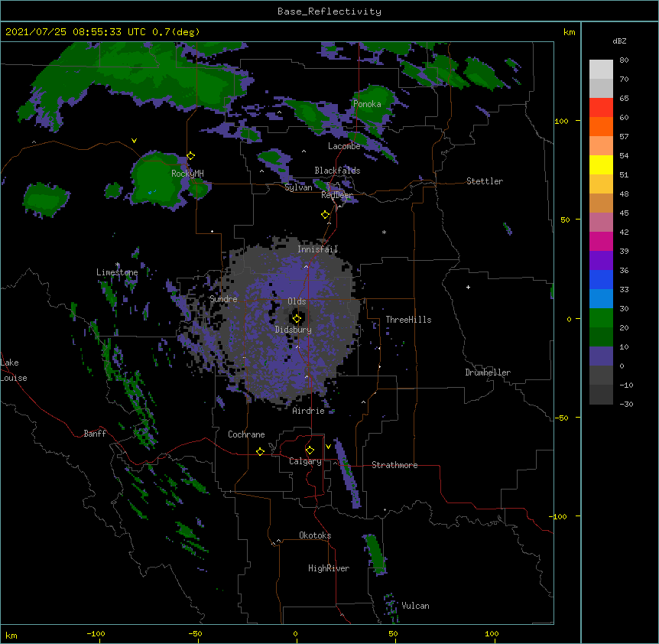
Task: Click the Ponoka label on the map
Action: click(367, 104)
